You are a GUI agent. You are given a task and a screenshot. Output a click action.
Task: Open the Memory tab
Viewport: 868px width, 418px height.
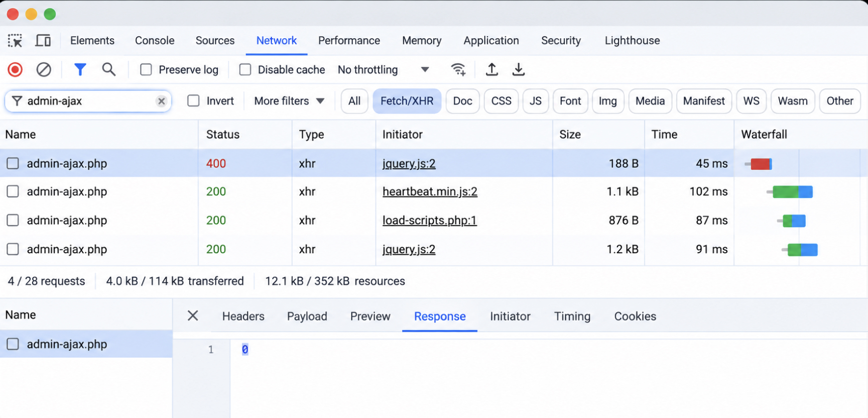422,41
